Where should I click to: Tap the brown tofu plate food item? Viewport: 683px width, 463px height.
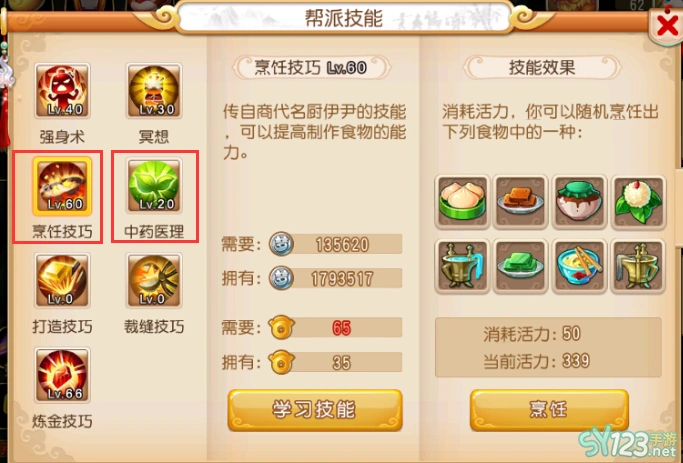521,202
